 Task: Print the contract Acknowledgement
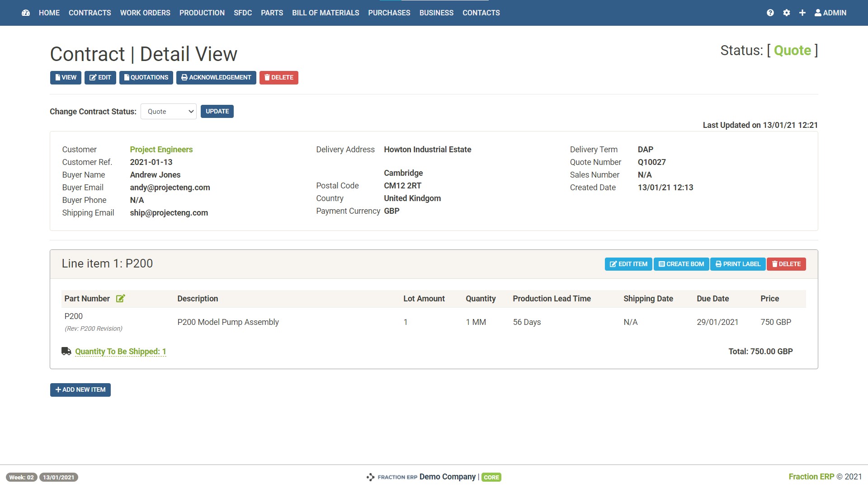click(216, 78)
